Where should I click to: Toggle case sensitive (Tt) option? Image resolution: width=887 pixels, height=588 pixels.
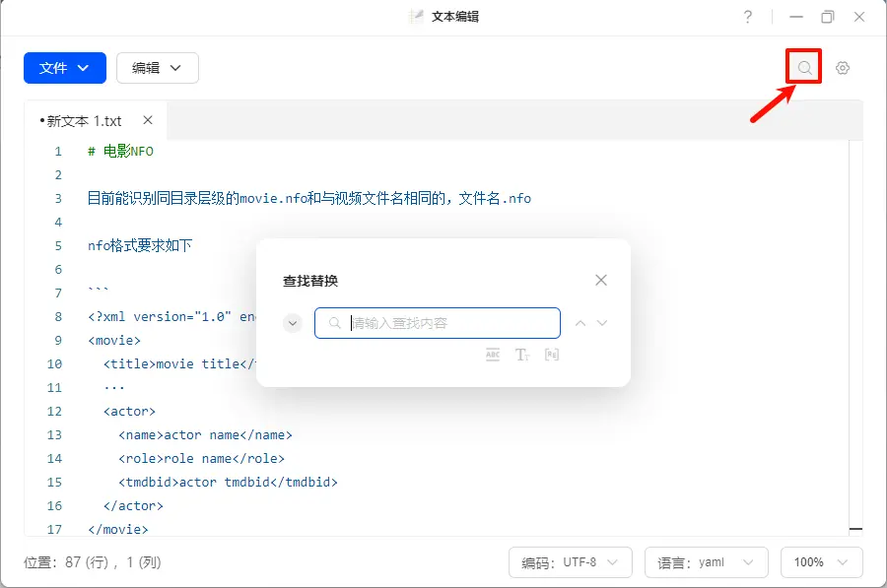pyautogui.click(x=522, y=355)
